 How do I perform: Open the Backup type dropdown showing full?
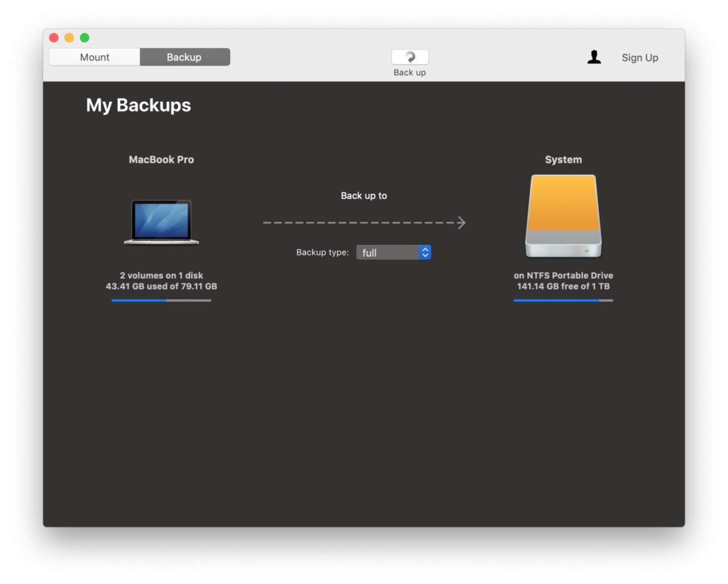388,252
